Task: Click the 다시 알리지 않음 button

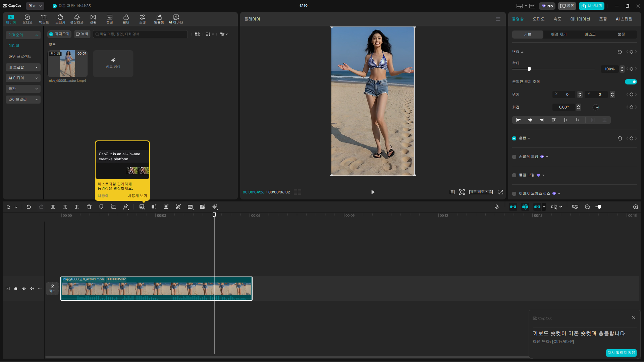Action: (621, 353)
